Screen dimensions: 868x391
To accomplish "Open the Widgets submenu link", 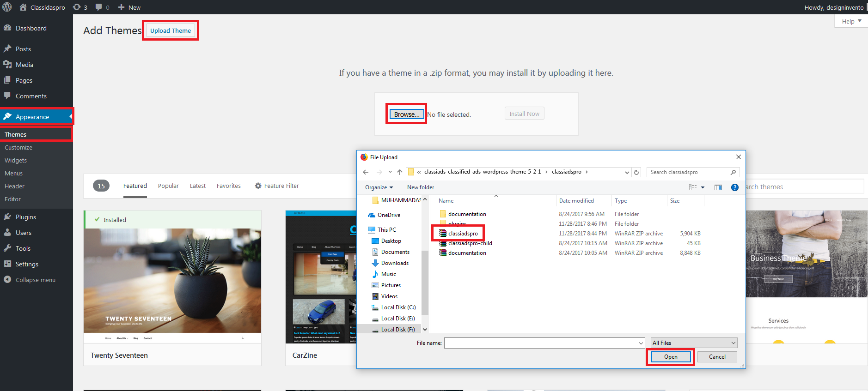I will (x=16, y=160).
